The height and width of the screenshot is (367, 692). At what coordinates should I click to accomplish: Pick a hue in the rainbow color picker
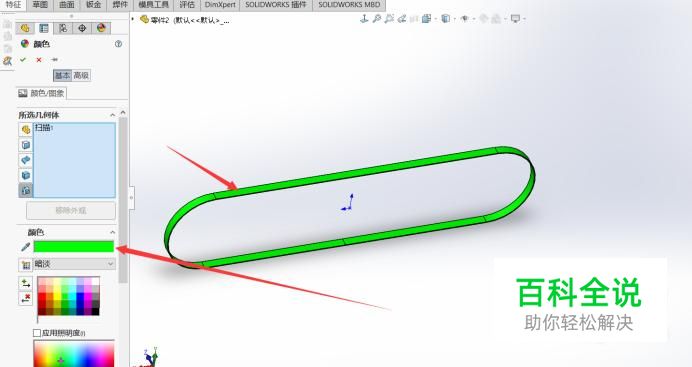(x=74, y=354)
